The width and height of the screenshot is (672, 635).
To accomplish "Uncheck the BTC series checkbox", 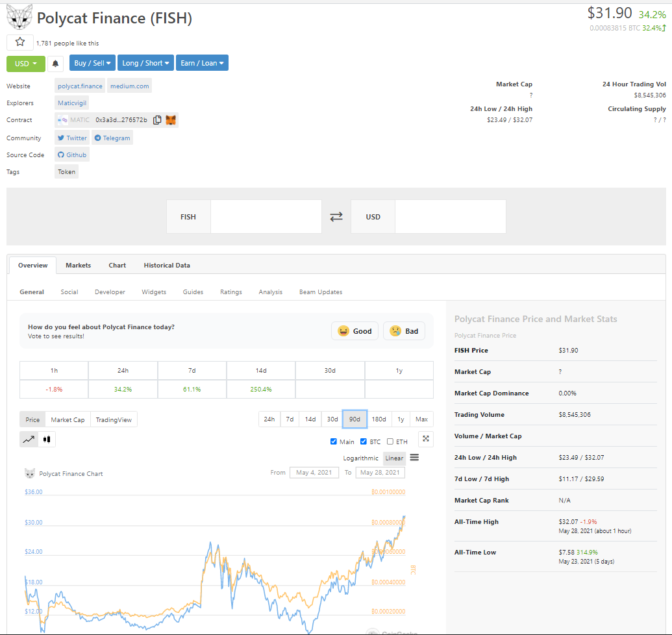I will pyautogui.click(x=364, y=442).
